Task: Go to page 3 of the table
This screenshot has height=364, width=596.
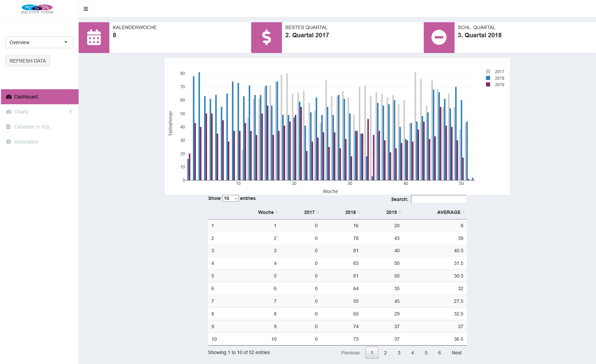Action: click(x=399, y=353)
